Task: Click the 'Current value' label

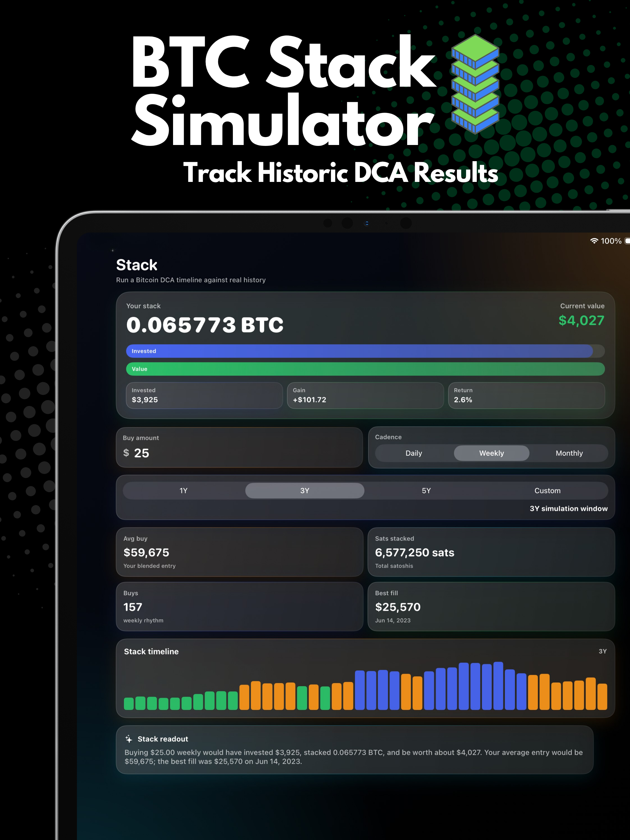Action: [582, 306]
